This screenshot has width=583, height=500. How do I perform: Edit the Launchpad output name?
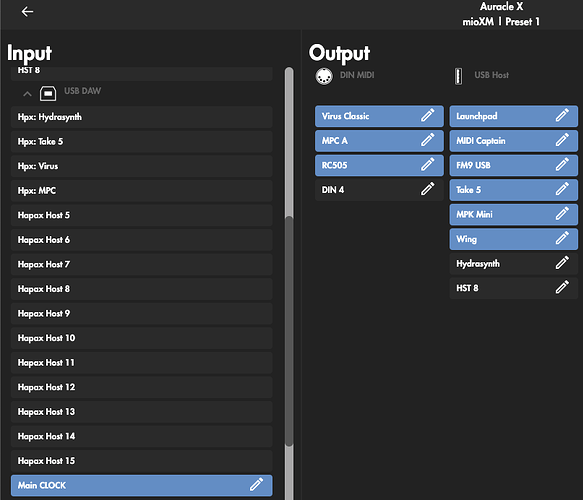(562, 116)
